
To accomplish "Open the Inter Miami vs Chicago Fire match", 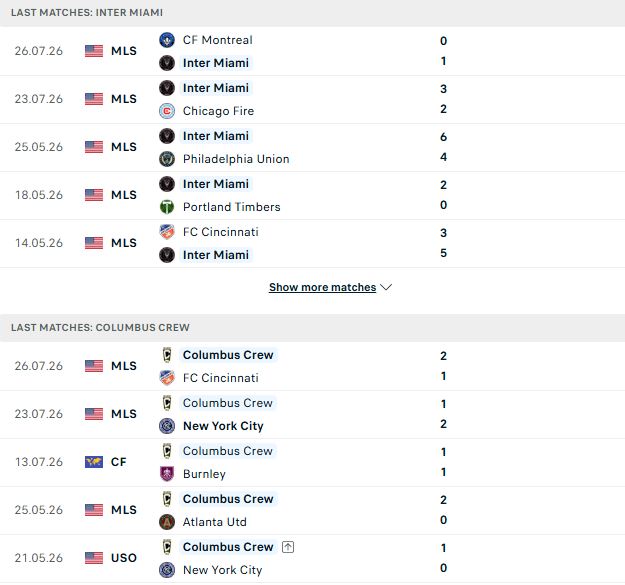I will tap(312, 99).
